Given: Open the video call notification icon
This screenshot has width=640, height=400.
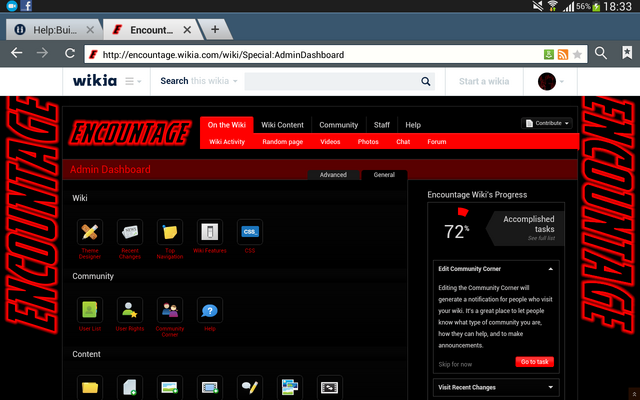Looking at the screenshot, I should pos(11,6).
